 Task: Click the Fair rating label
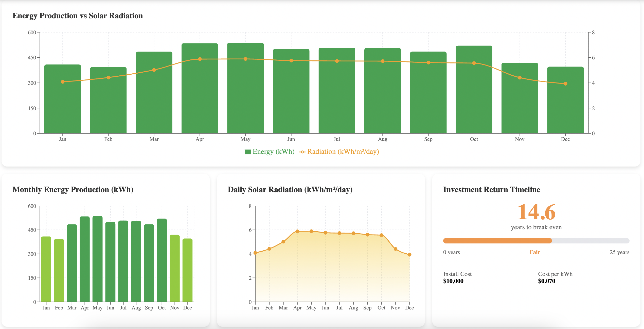(x=535, y=252)
